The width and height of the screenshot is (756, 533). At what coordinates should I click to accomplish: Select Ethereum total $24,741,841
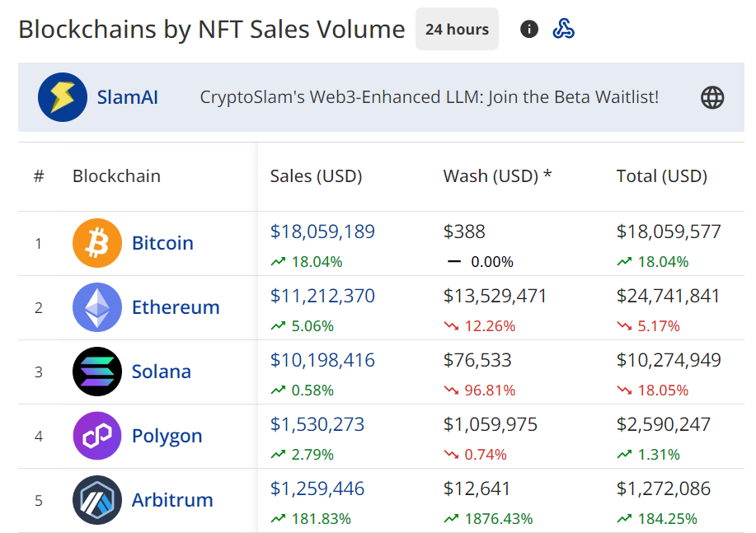pos(668,296)
